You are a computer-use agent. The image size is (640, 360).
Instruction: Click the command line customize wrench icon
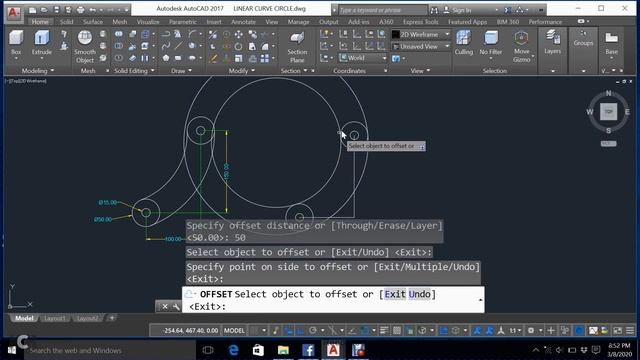click(176, 307)
